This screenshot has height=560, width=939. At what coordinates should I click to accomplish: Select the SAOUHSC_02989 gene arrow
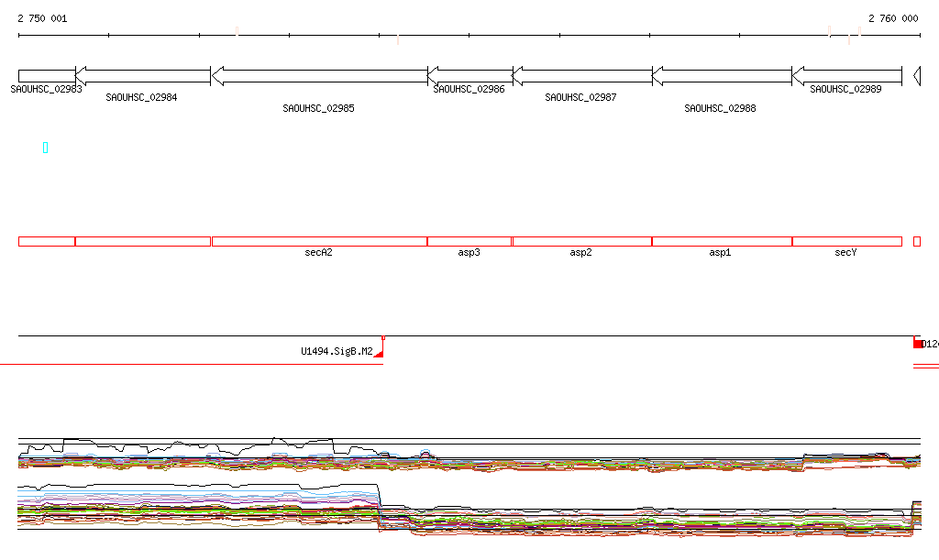[x=846, y=76]
